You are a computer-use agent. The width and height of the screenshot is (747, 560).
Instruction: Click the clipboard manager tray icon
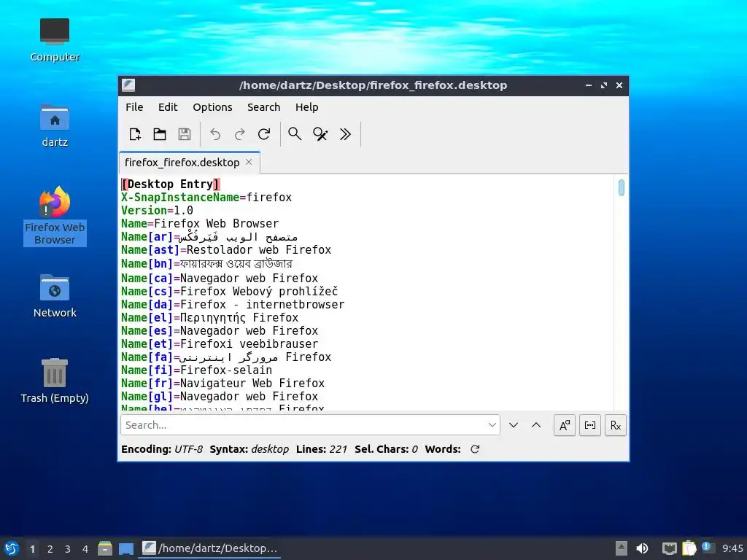689,548
